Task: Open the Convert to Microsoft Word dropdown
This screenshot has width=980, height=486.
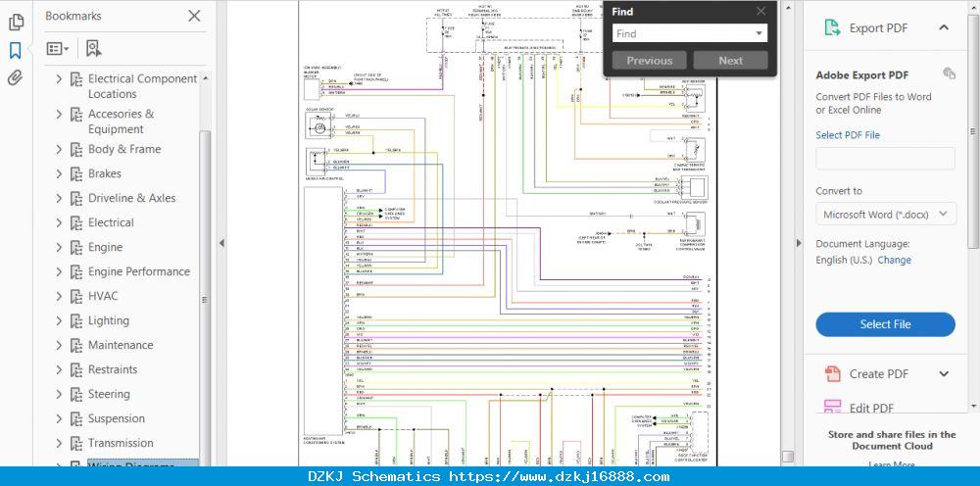Action: pyautogui.click(x=885, y=215)
